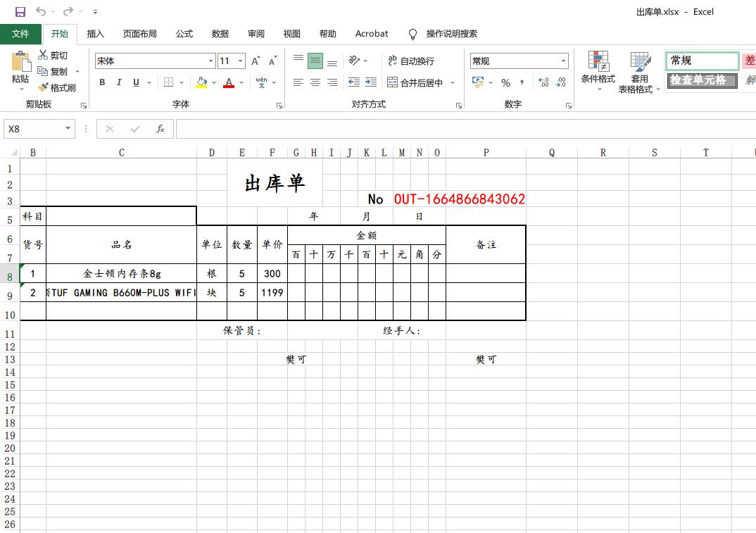Apply the yellow fill color bucket

[201, 82]
